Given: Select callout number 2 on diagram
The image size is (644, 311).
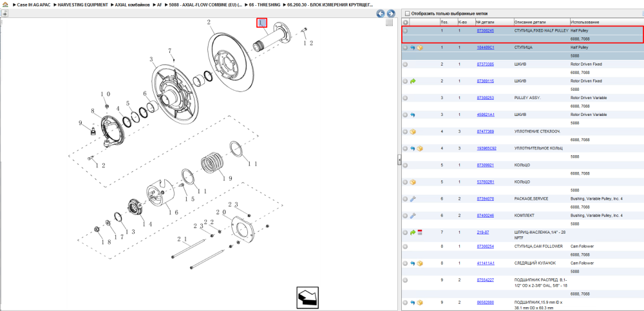Looking at the screenshot, I should point(209,22).
